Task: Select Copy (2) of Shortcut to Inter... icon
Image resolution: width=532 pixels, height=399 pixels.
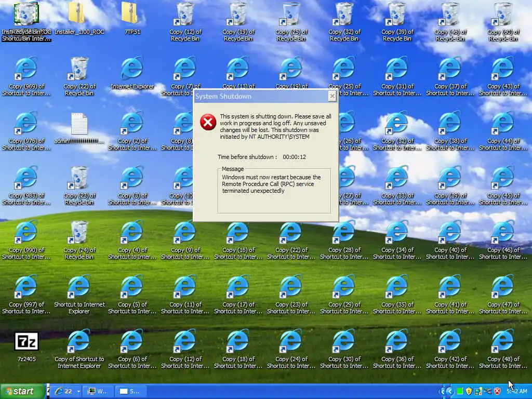Action: [132, 131]
